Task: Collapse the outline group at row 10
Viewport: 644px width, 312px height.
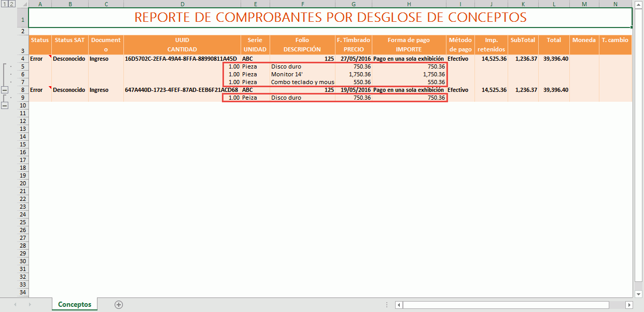Action: point(5,105)
